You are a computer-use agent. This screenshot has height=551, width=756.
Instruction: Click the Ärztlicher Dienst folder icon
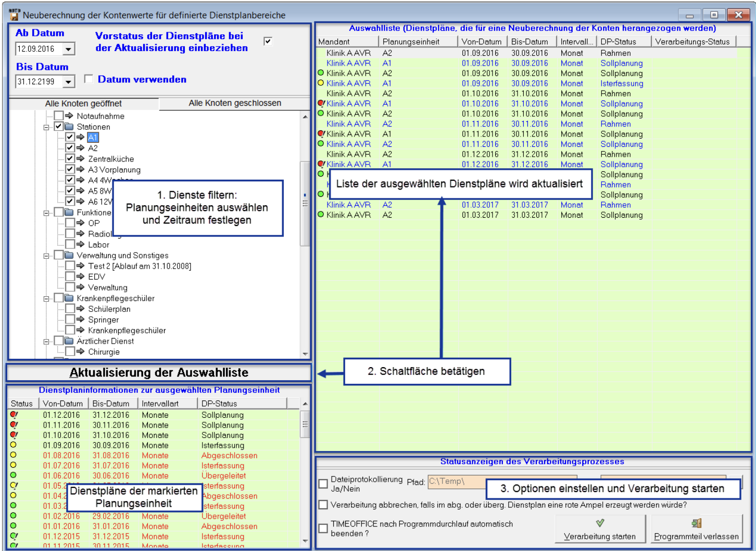(69, 341)
